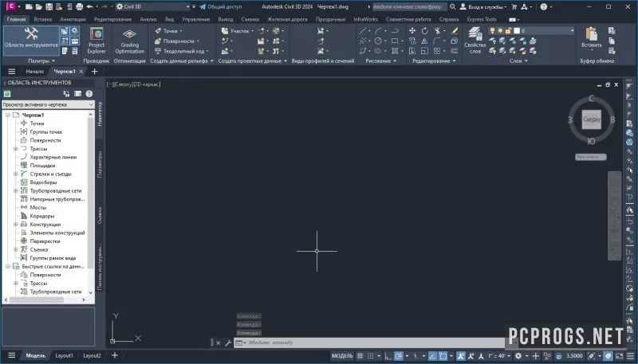The image size is (638, 364).
Task: Toggle drawing grid display in status bar
Action: click(x=360, y=356)
